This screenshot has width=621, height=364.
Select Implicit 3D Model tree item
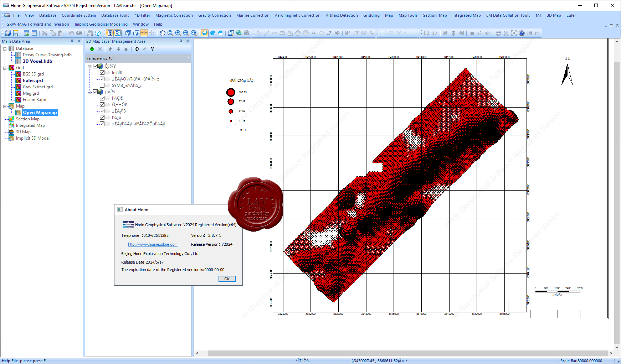33,138
